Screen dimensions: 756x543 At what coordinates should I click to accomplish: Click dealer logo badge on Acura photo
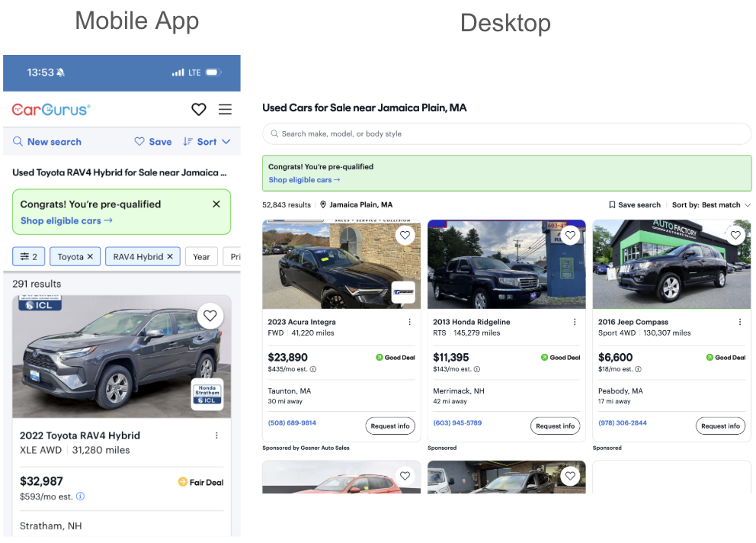(x=404, y=292)
